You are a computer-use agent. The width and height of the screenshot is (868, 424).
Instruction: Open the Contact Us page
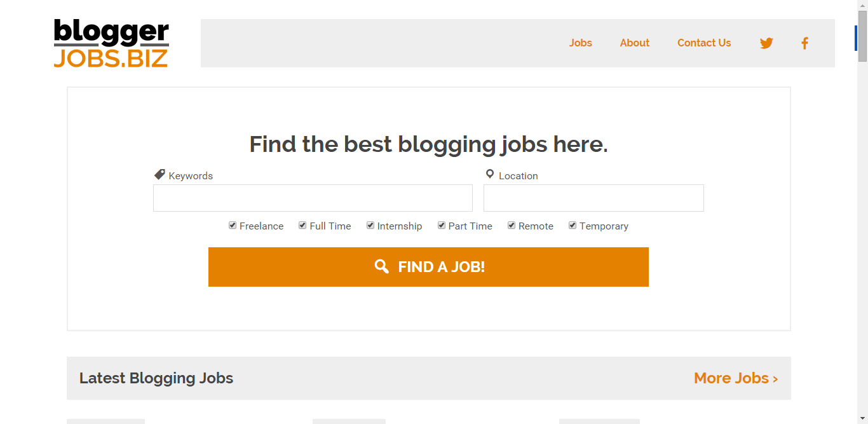click(704, 43)
